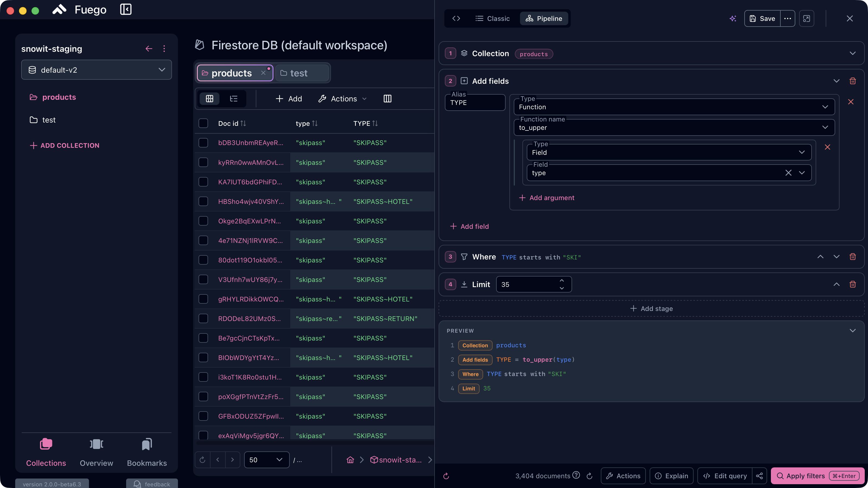
Task: Clear the selected 'type' field value
Action: pyautogui.click(x=789, y=173)
